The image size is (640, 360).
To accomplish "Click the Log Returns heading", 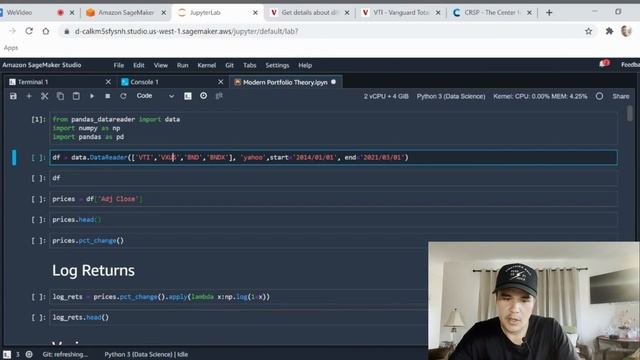I will coord(93,271).
